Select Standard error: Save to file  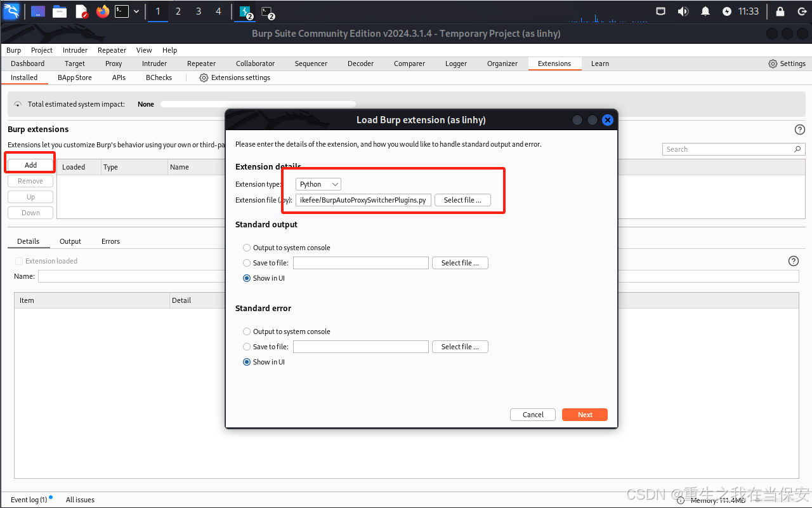coord(247,347)
